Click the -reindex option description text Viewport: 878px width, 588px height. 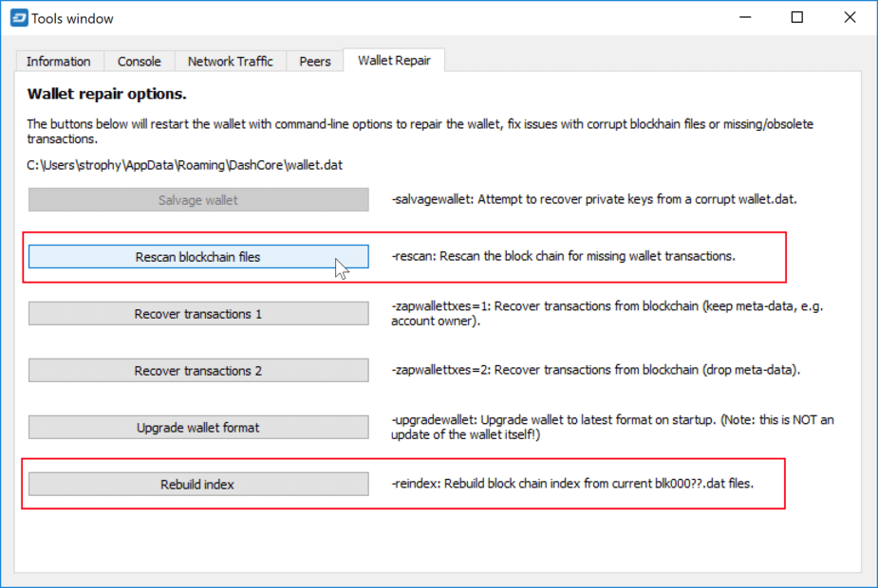click(x=573, y=484)
